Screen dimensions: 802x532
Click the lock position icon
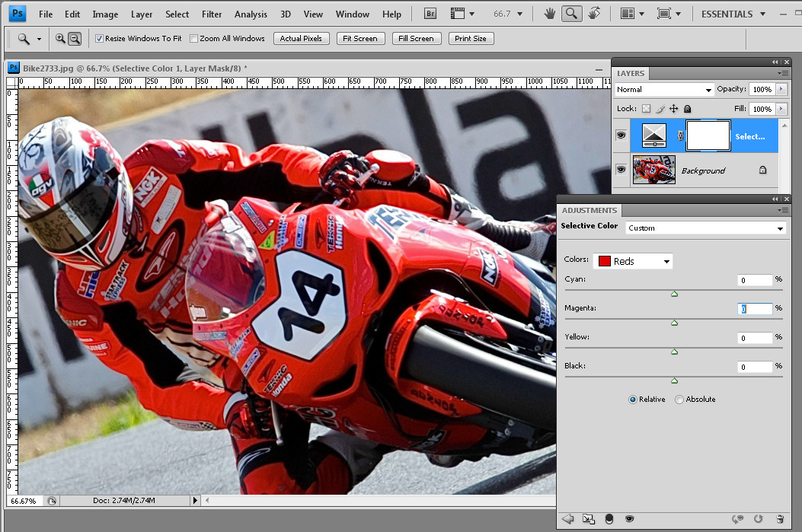pos(673,108)
